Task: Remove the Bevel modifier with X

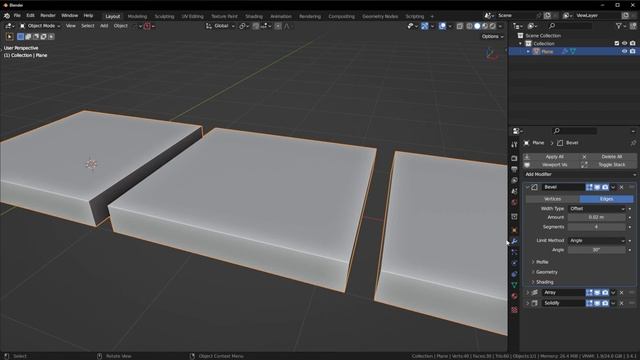Action: tap(622, 187)
